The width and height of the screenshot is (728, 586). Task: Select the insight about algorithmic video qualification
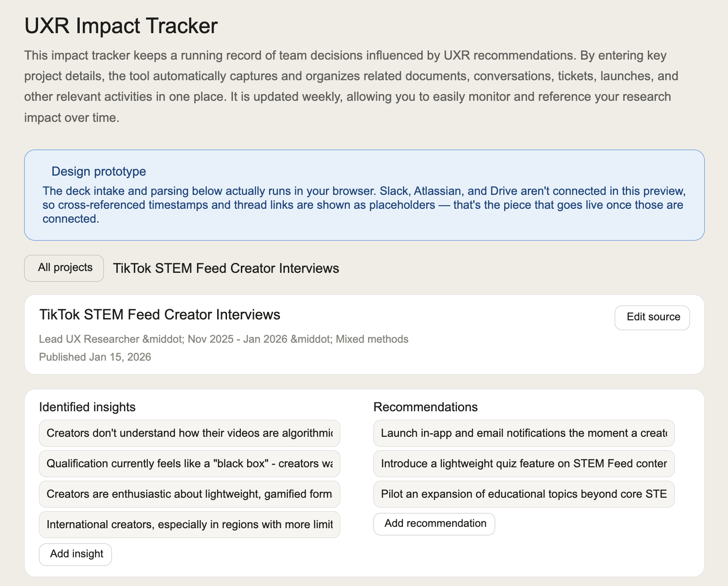point(189,433)
